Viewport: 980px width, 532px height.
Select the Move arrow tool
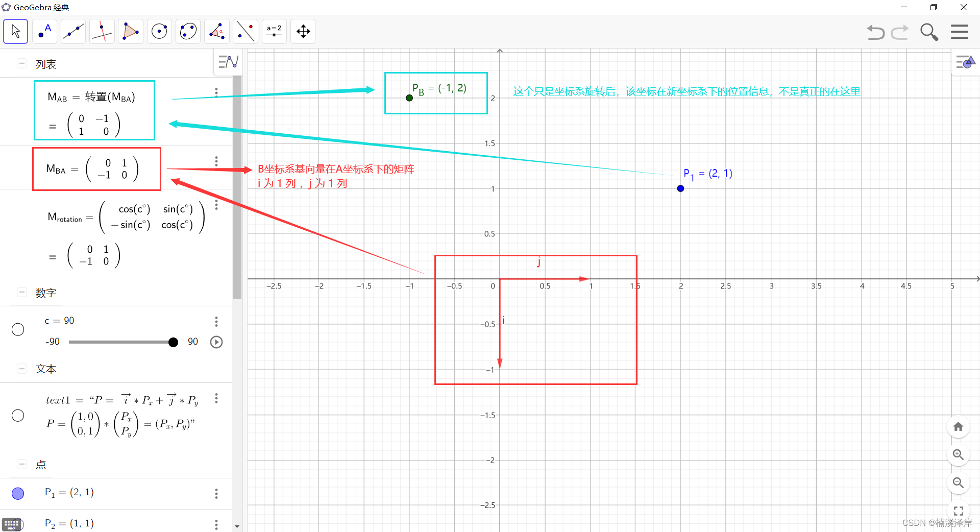tap(15, 31)
